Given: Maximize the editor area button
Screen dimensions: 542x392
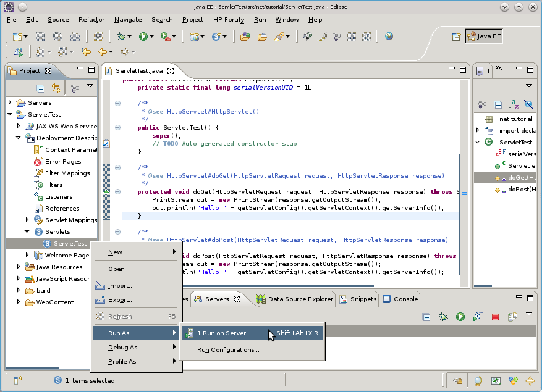Looking at the screenshot, I should [x=463, y=70].
